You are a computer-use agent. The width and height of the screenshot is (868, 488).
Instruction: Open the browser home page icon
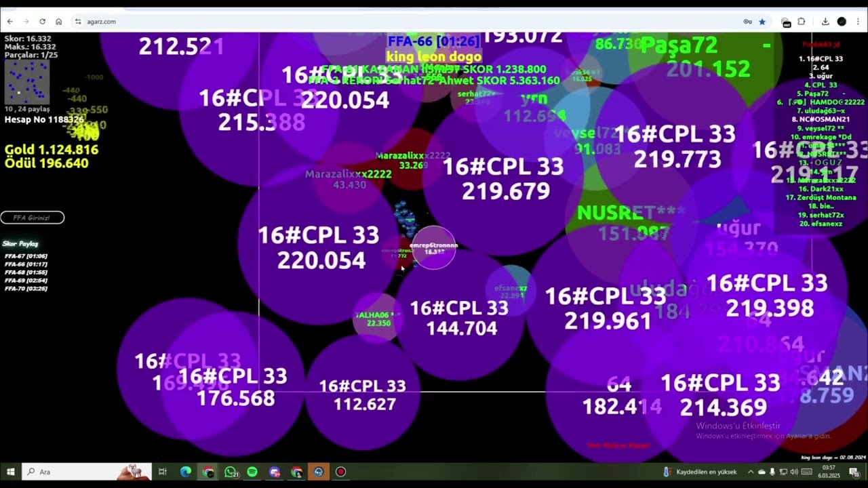59,22
